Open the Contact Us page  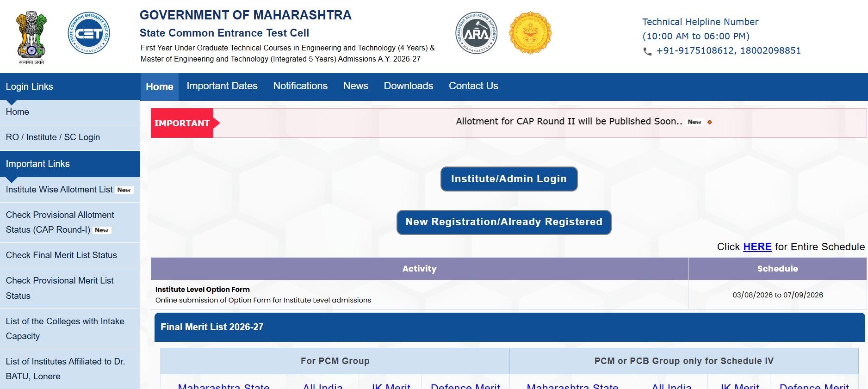coord(473,86)
